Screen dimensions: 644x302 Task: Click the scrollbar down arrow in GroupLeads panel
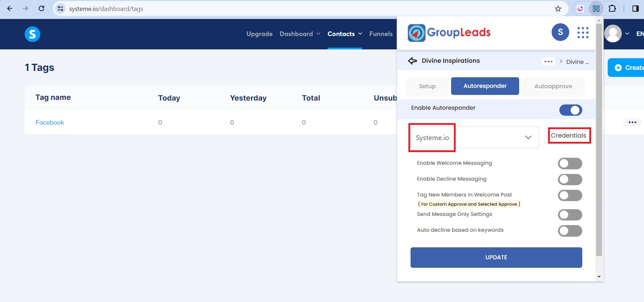click(599, 277)
